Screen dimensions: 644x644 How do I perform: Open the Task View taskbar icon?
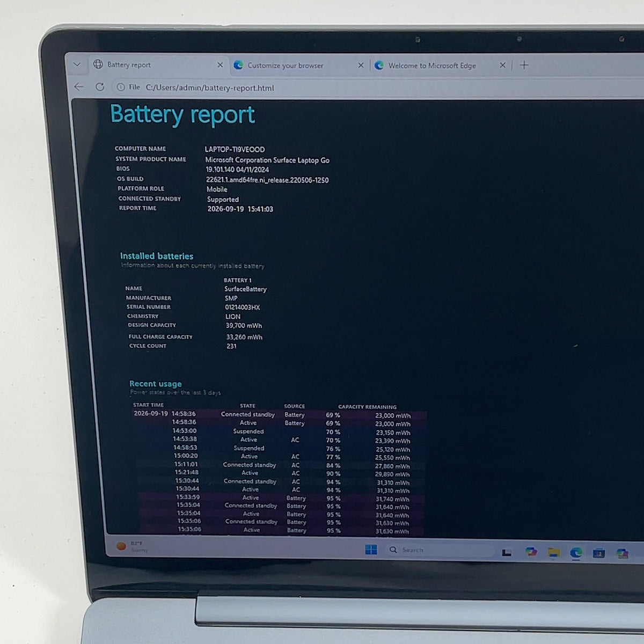tap(507, 552)
